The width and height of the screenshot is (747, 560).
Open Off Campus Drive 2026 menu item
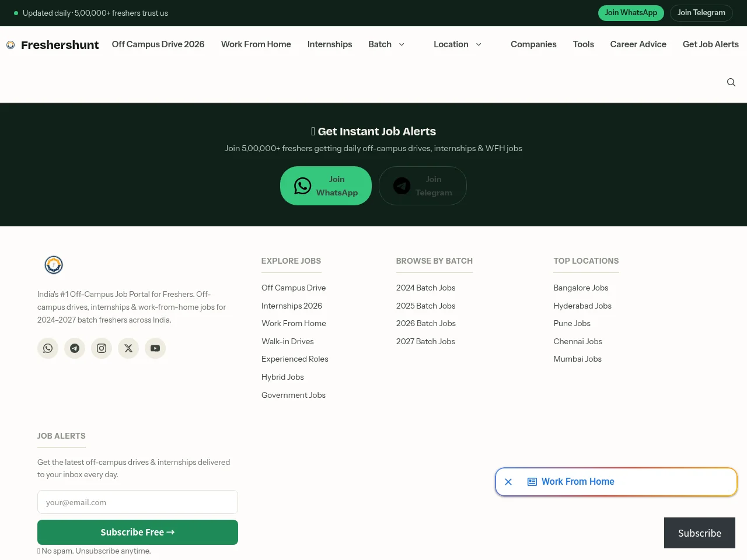tap(158, 44)
